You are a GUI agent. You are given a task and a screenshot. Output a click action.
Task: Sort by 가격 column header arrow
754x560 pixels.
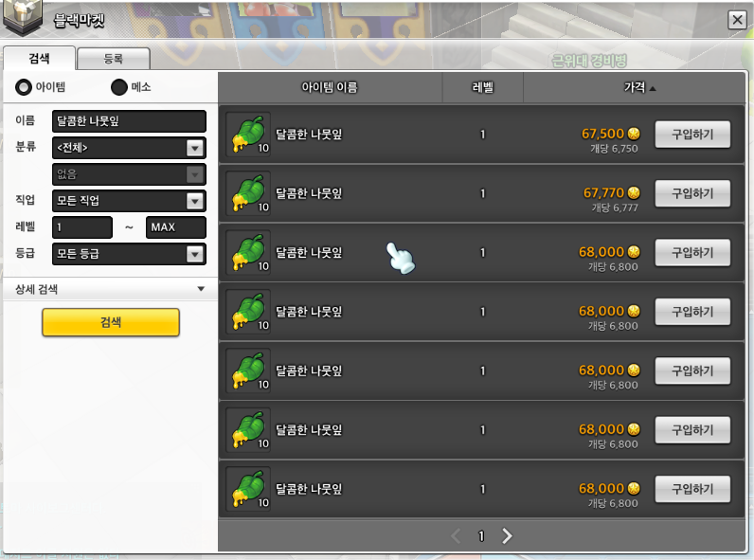pyautogui.click(x=653, y=88)
